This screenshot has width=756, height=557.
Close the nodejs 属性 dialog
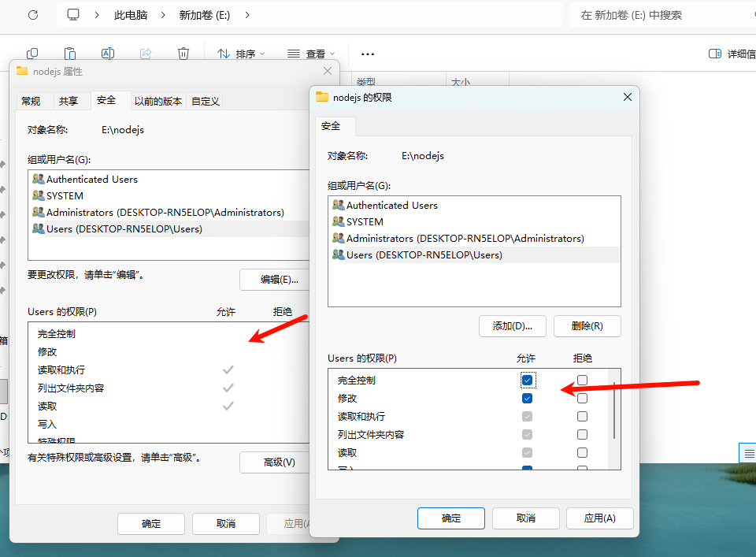[x=328, y=71]
